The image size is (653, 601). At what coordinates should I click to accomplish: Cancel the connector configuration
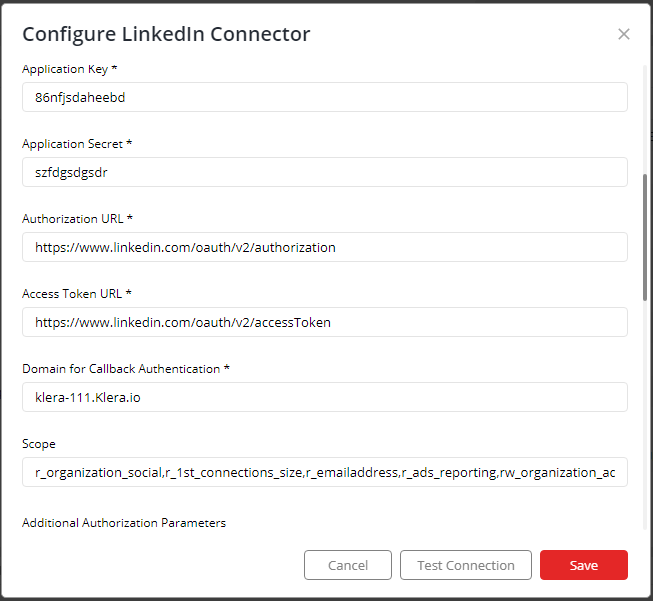point(348,565)
